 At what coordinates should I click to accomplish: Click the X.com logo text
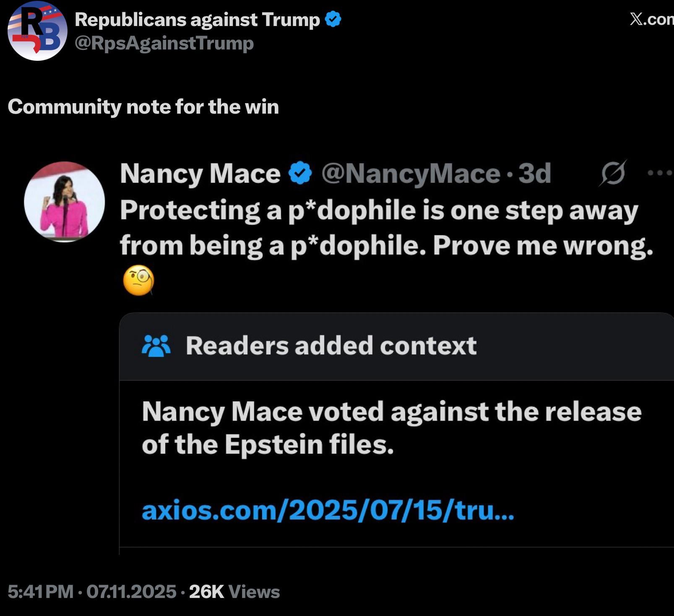[x=651, y=19]
